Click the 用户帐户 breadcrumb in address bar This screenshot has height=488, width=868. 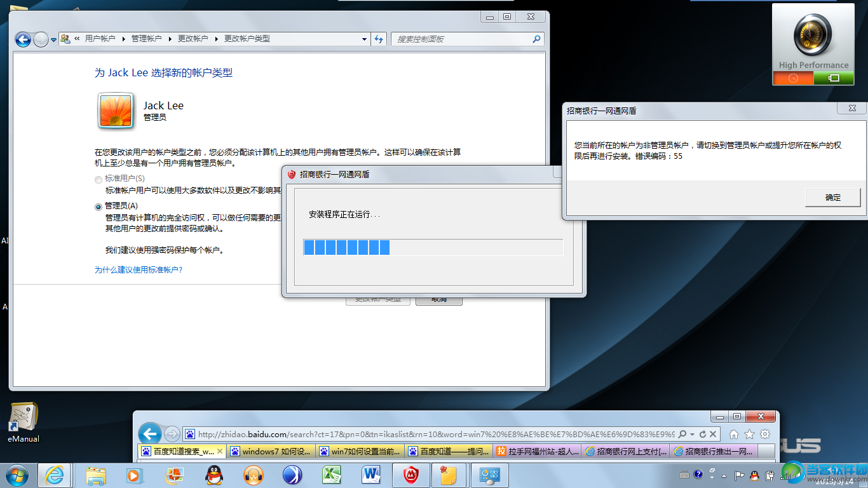point(100,39)
